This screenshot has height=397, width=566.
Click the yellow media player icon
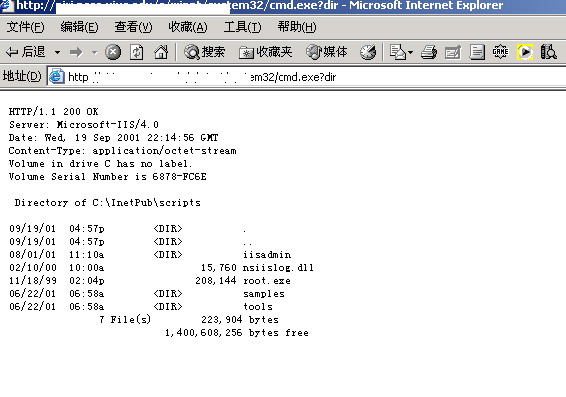[525, 52]
